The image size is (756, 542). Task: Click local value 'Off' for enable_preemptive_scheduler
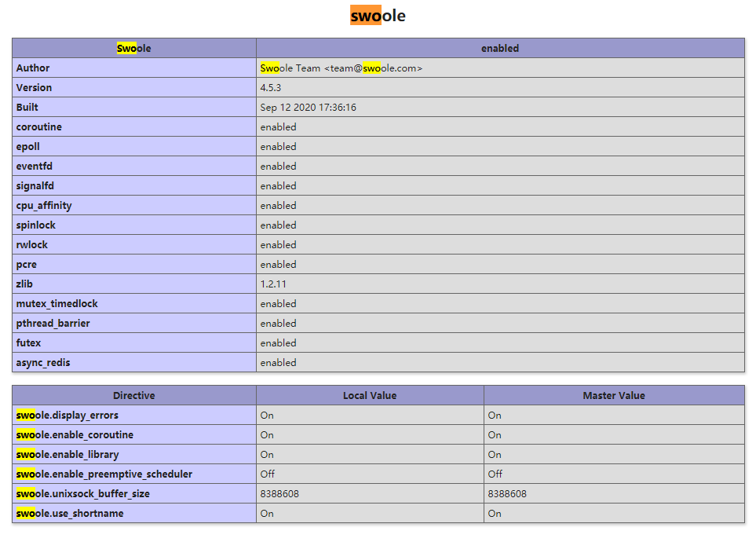point(268,474)
